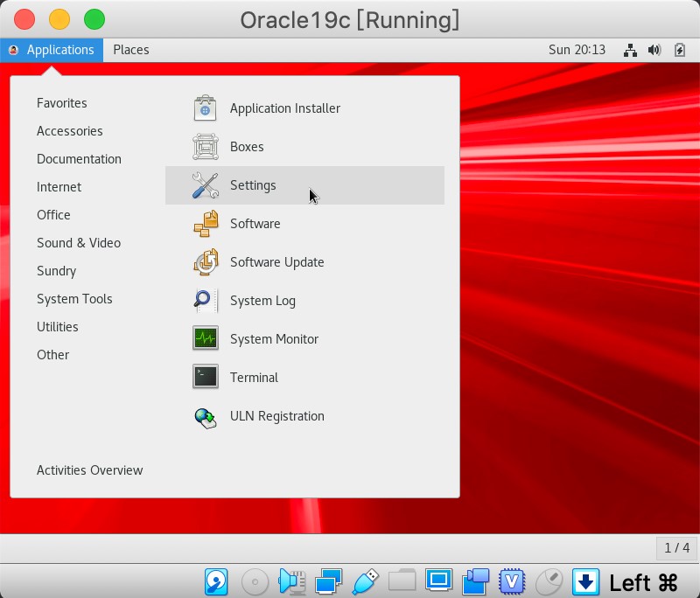Launch Boxes from its icon

[x=206, y=147]
